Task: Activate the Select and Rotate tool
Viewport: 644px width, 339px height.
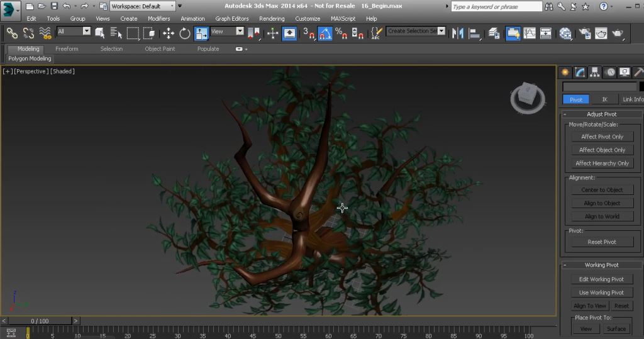Action: point(184,33)
